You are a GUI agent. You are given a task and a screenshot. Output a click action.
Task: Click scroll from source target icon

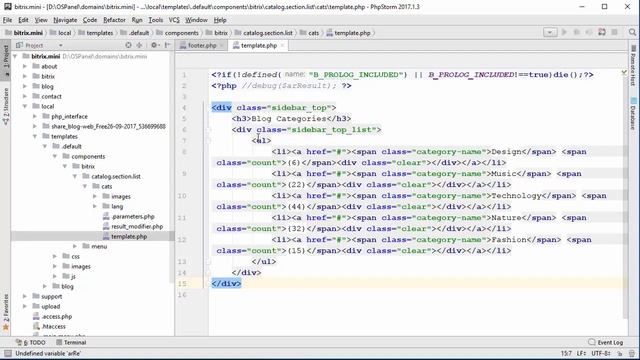[x=128, y=45]
